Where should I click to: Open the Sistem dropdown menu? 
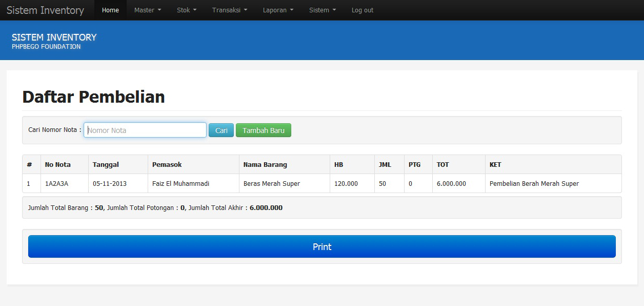323,10
